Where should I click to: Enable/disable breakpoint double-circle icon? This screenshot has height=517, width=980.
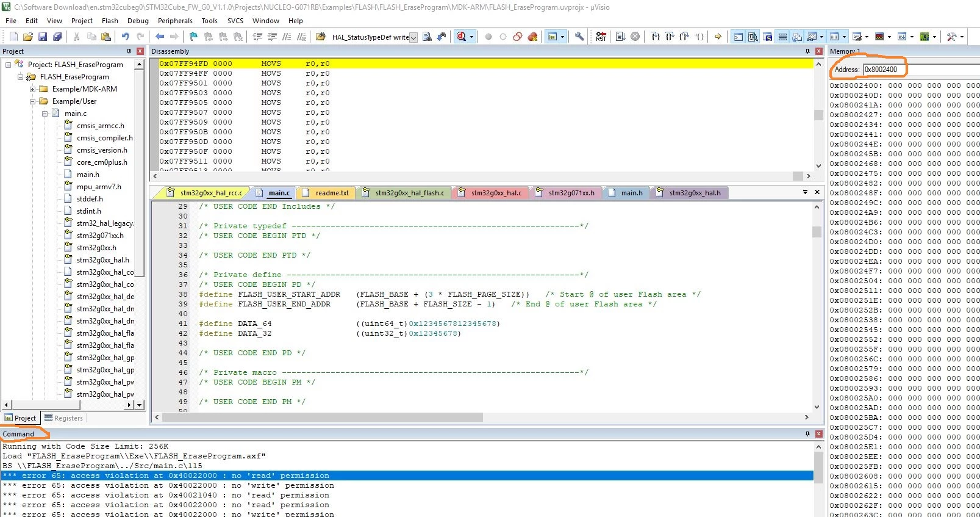(517, 37)
